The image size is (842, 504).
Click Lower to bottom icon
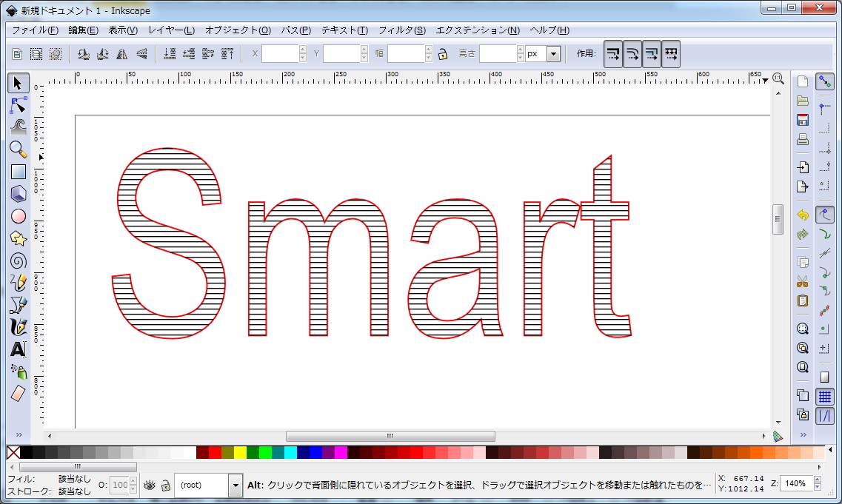tap(169, 54)
